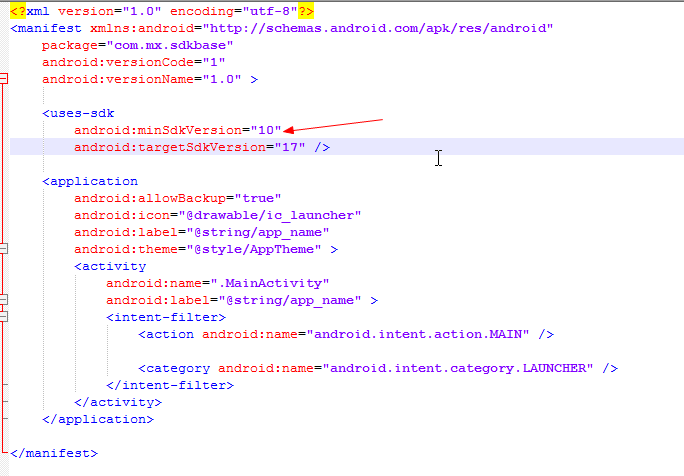Click the closing </application> tag

coord(98,420)
